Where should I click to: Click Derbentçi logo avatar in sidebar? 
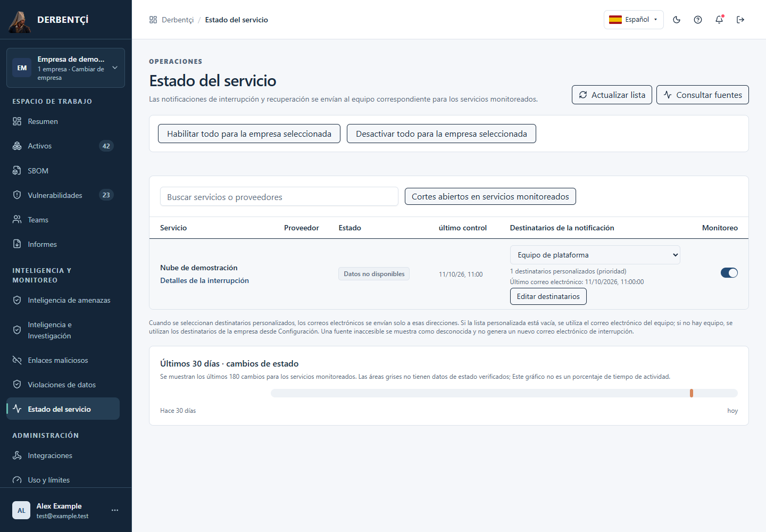click(20, 21)
